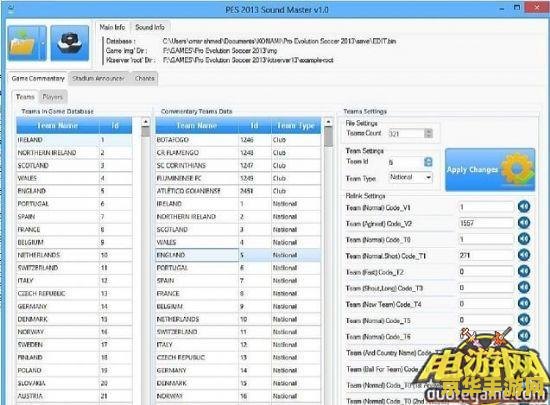This screenshot has height=405, width=550.
Task: Sort commentary data by Team Type header
Action: (x=296, y=125)
